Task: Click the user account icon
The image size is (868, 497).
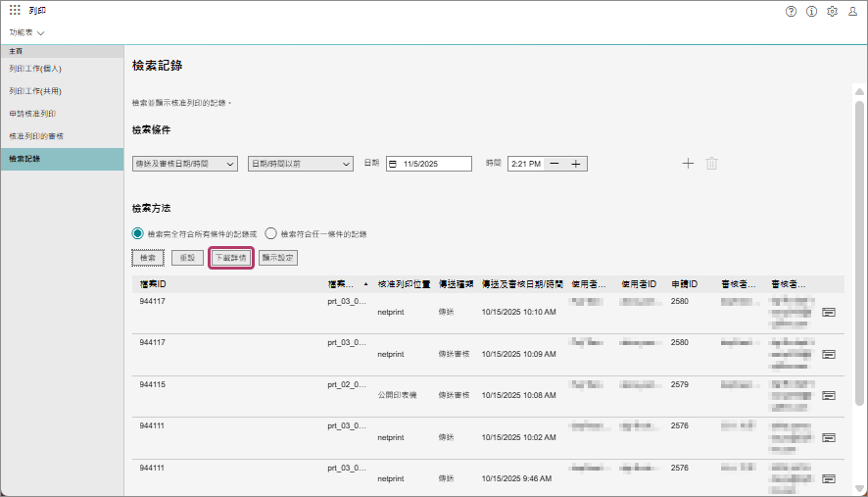Action: pyautogui.click(x=852, y=11)
